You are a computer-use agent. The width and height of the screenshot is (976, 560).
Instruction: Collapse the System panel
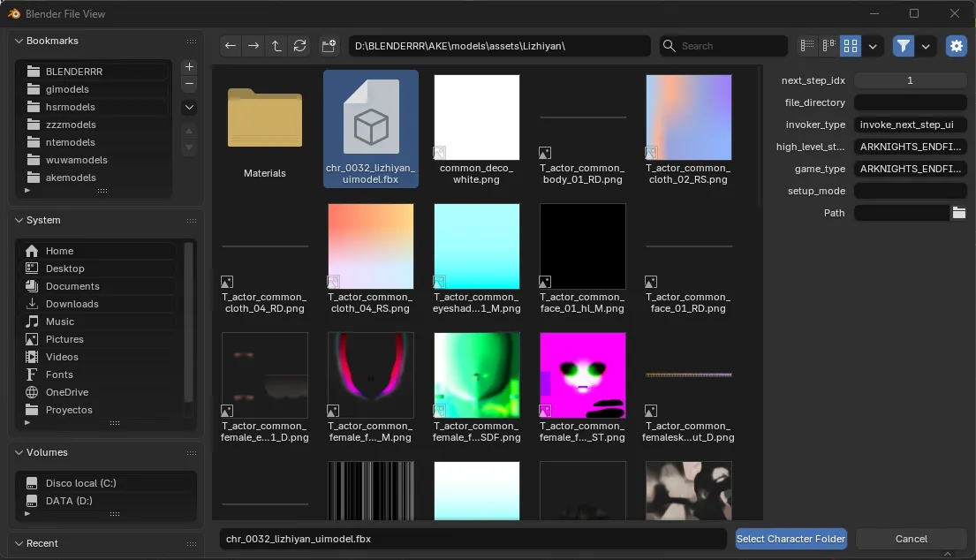click(19, 220)
